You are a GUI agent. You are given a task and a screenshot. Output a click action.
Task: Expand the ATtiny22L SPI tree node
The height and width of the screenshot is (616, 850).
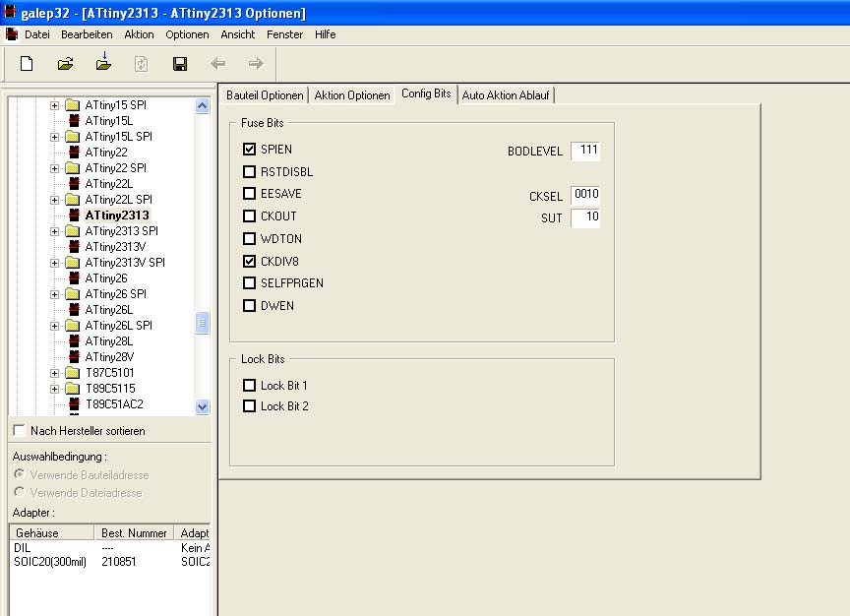[x=55, y=200]
